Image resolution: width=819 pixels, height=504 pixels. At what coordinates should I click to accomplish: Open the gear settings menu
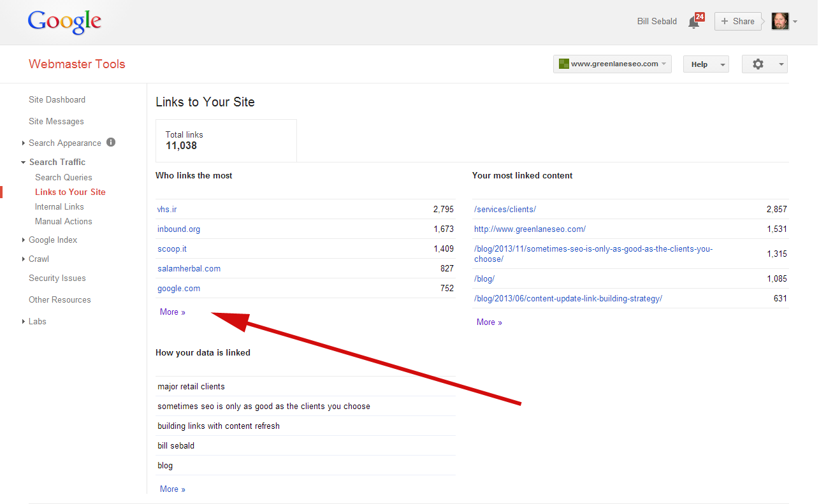point(758,64)
